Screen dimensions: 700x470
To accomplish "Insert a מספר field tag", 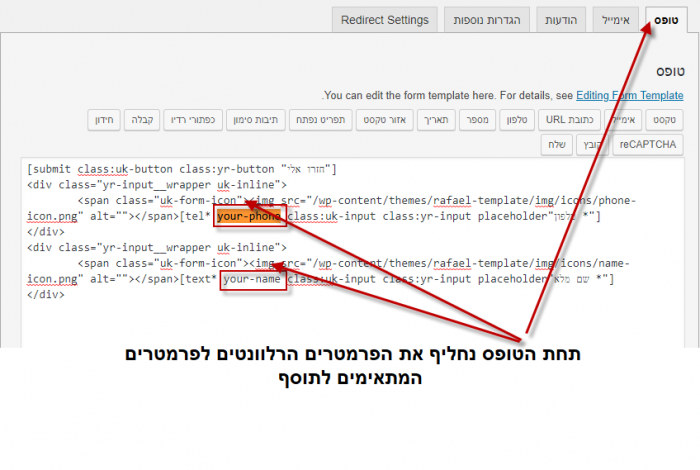I will 474,120.
